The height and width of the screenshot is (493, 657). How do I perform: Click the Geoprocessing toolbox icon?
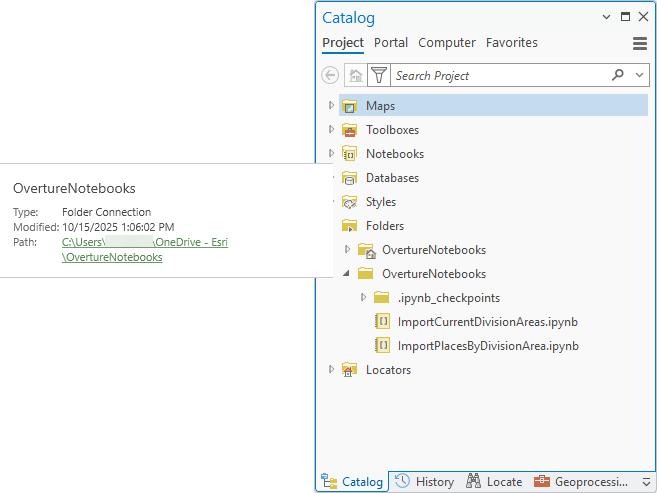click(542, 481)
